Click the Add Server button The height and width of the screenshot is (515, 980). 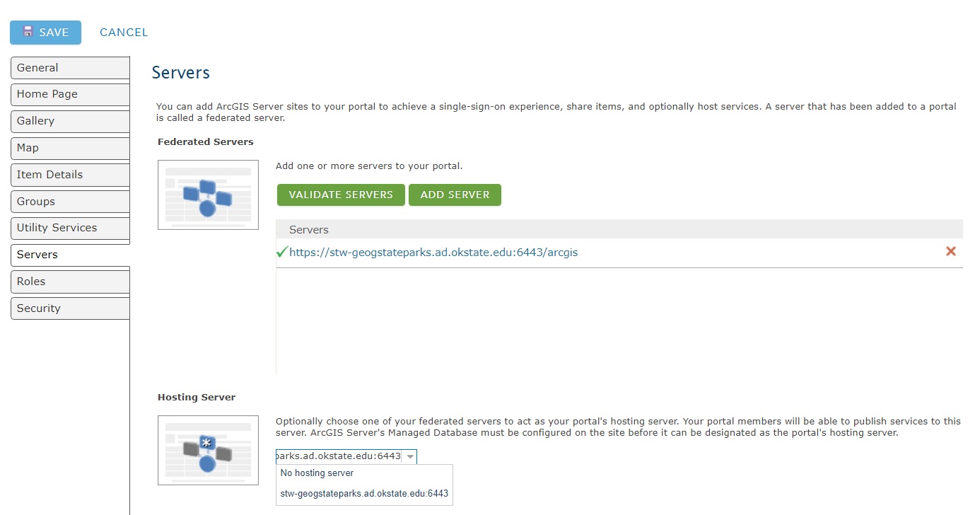pyautogui.click(x=455, y=195)
